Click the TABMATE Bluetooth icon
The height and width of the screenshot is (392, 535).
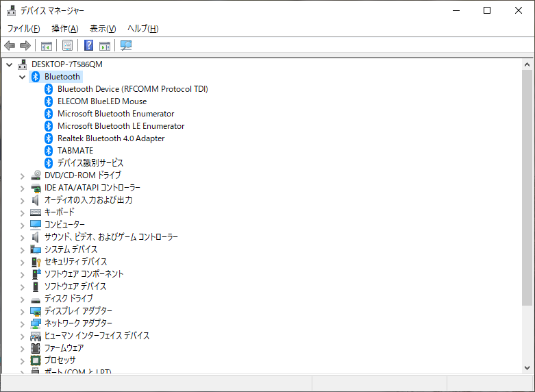tap(49, 151)
